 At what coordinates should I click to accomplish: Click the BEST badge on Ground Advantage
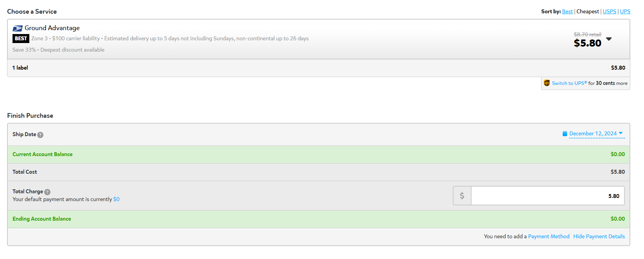pos(21,38)
